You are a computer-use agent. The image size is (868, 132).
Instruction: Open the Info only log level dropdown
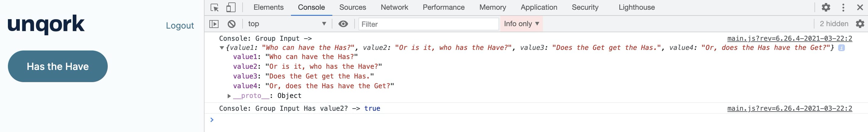(x=521, y=24)
